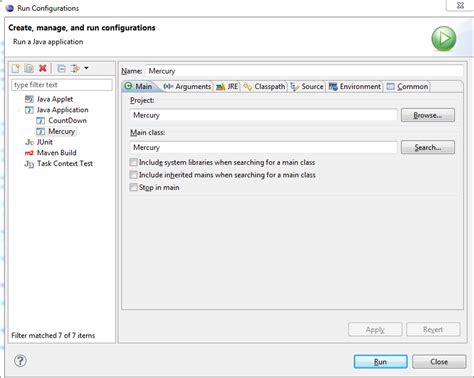Collapse the Java Application tree node
Image resolution: width=474 pixels, height=378 pixels.
[19, 110]
